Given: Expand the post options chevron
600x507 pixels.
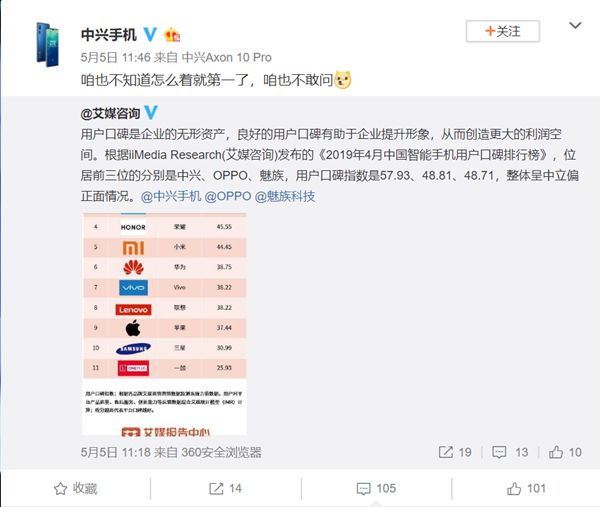Looking at the screenshot, I should point(575,26).
